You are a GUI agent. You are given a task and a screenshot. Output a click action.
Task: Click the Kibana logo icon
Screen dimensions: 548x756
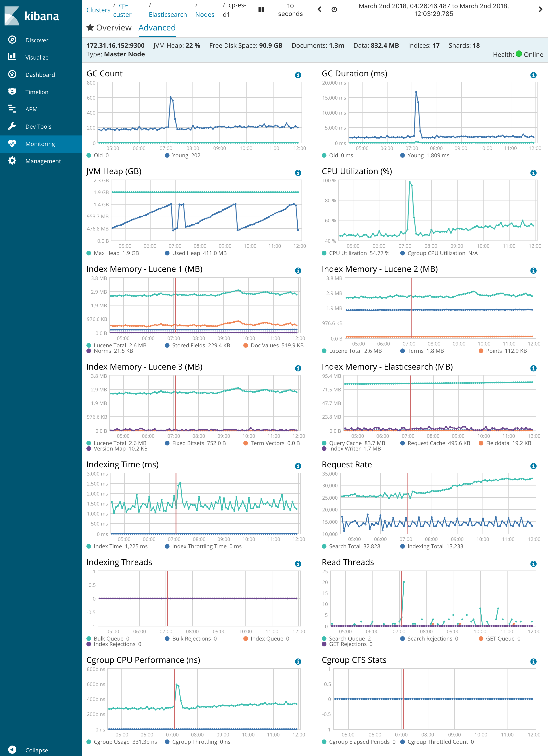tap(12, 16)
